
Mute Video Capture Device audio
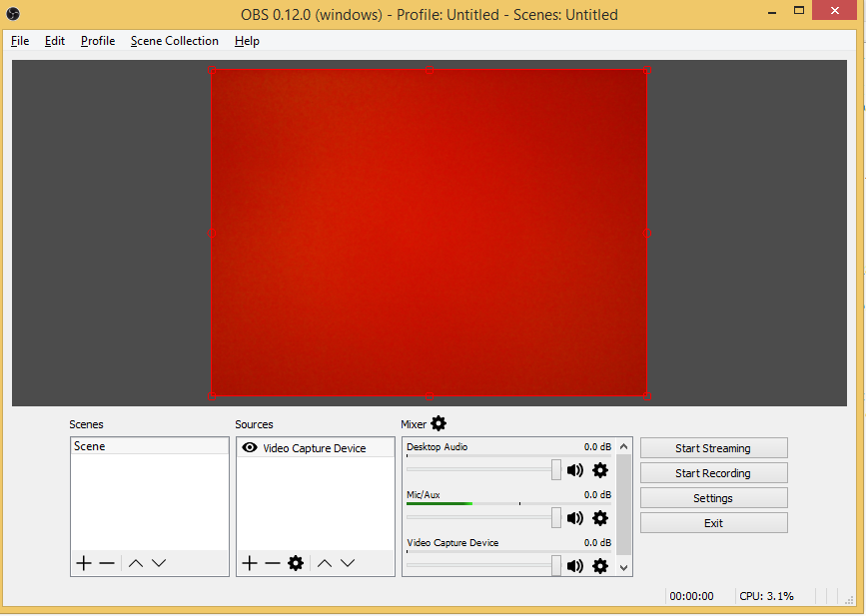click(575, 566)
